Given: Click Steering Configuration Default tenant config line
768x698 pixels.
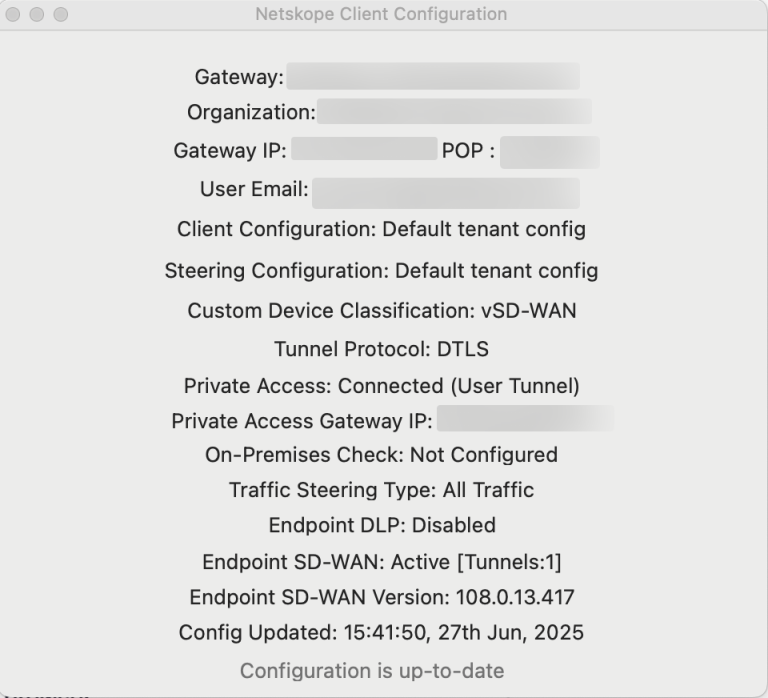Looking at the screenshot, I should click(381, 270).
